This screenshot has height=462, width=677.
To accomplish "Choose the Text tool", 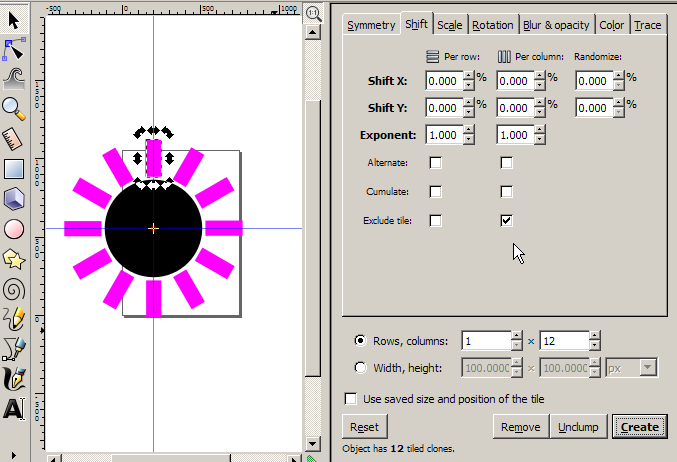I will click(x=14, y=409).
